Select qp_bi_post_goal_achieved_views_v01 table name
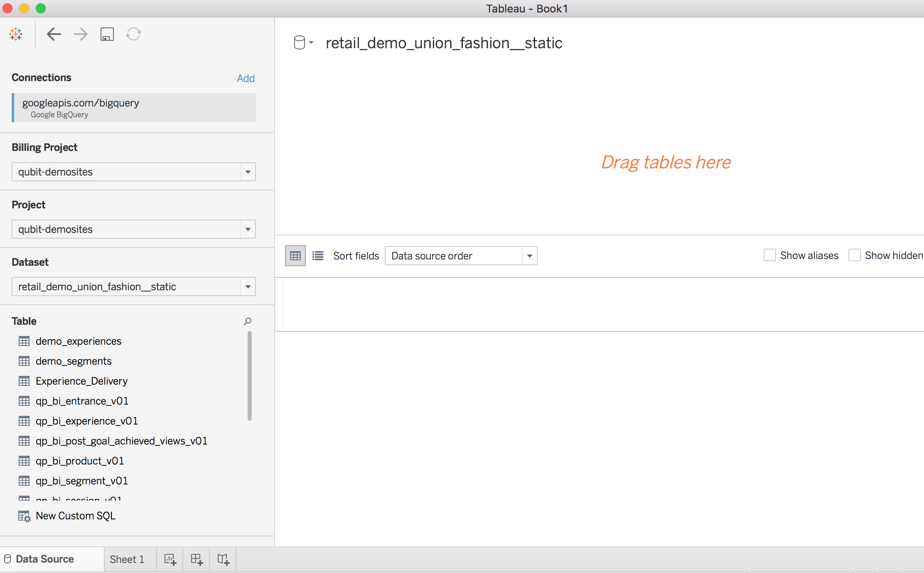924x573 pixels. click(x=122, y=441)
